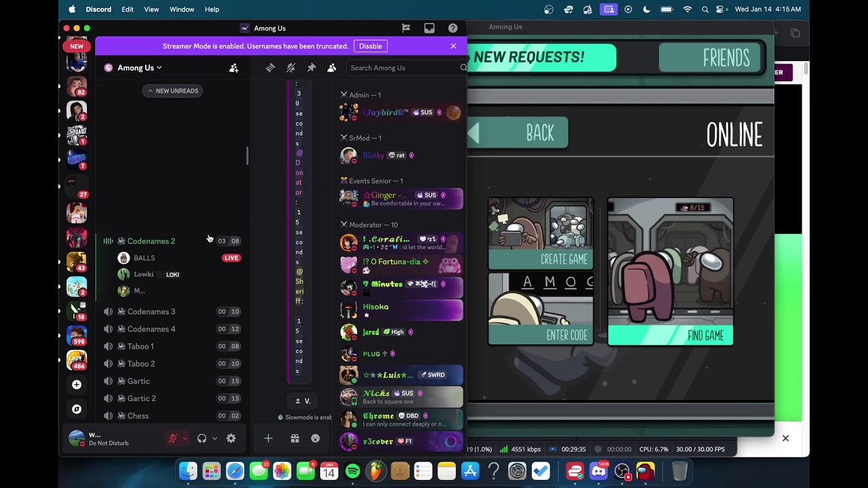
Task: Click the NEW REQUESTS banner in Among Us
Action: coord(541,58)
